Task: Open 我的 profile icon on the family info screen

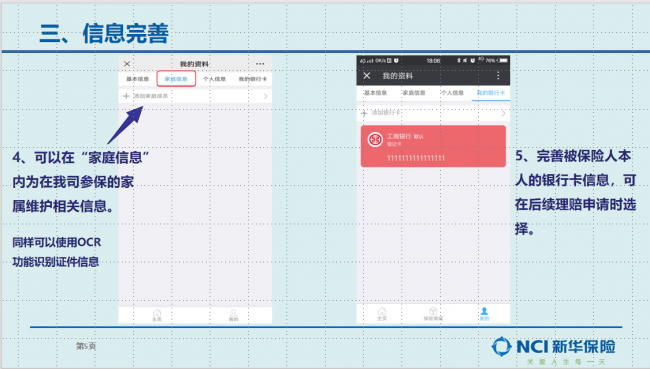Action: [234, 316]
